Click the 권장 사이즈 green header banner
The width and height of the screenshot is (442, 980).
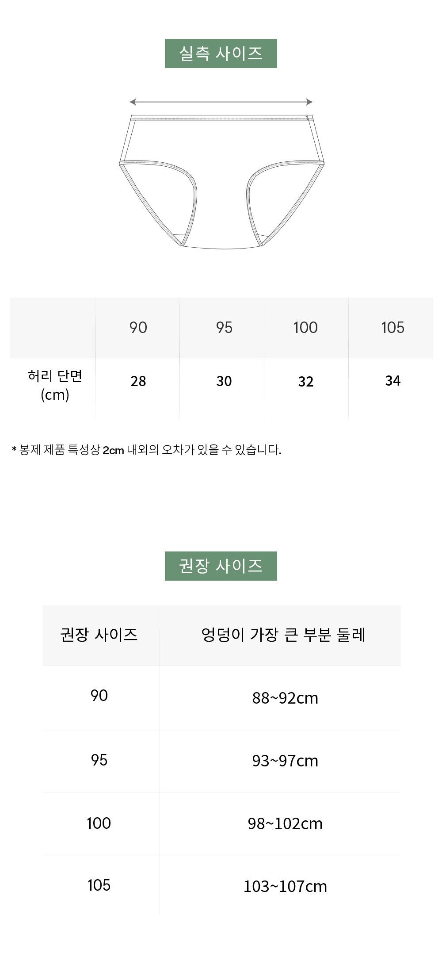tap(221, 566)
